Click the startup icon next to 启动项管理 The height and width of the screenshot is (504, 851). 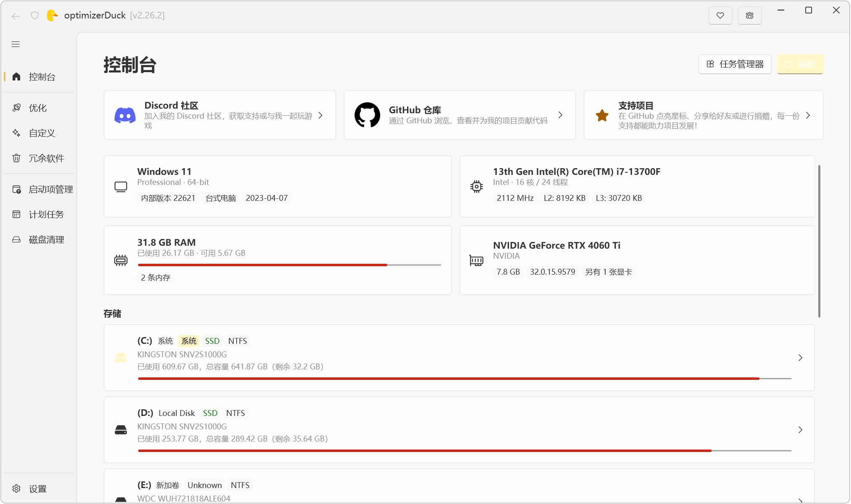16,189
